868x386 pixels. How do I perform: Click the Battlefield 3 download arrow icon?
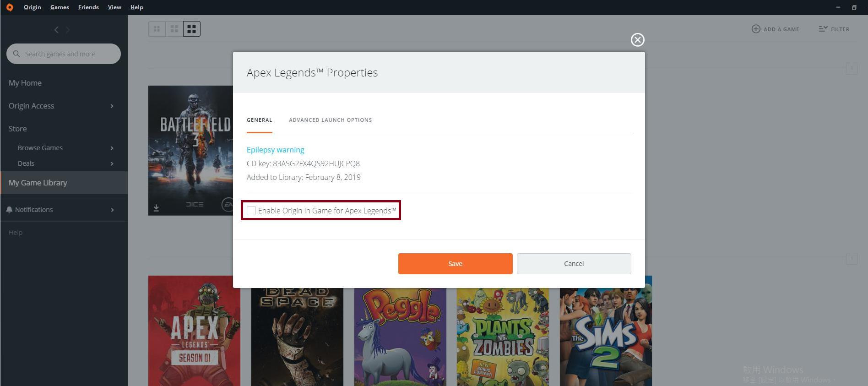pyautogui.click(x=156, y=208)
